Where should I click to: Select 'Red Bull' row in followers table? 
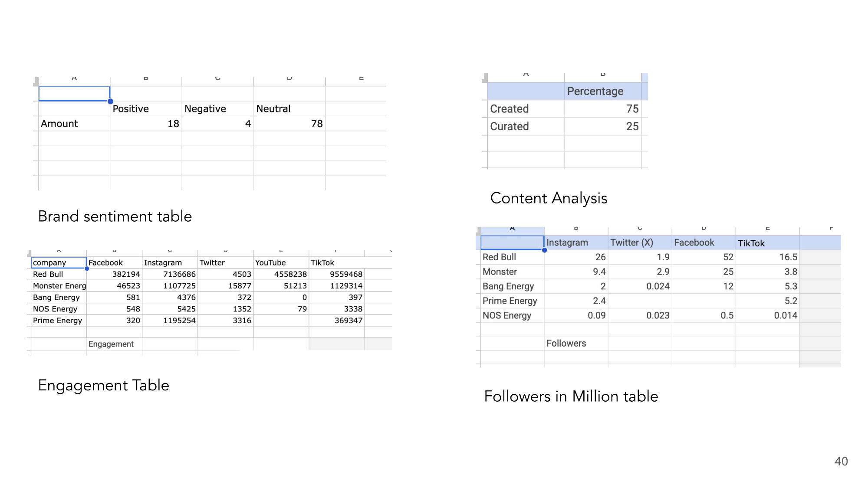tap(512, 257)
